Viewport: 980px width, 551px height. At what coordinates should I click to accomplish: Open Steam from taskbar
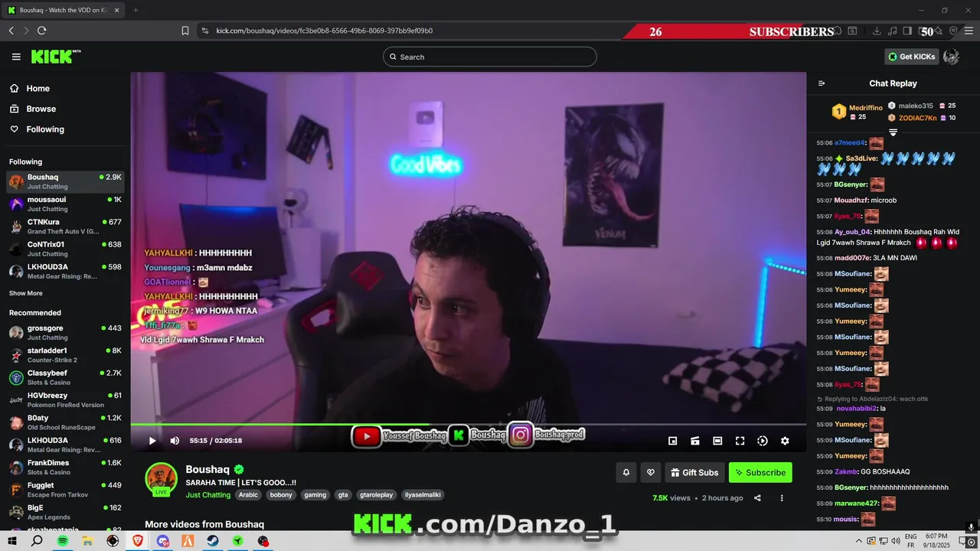213,541
